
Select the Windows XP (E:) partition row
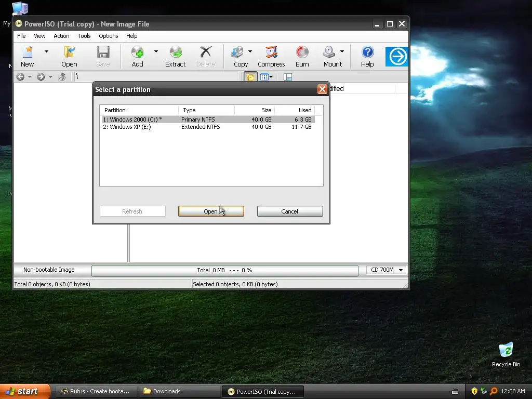[208, 127]
